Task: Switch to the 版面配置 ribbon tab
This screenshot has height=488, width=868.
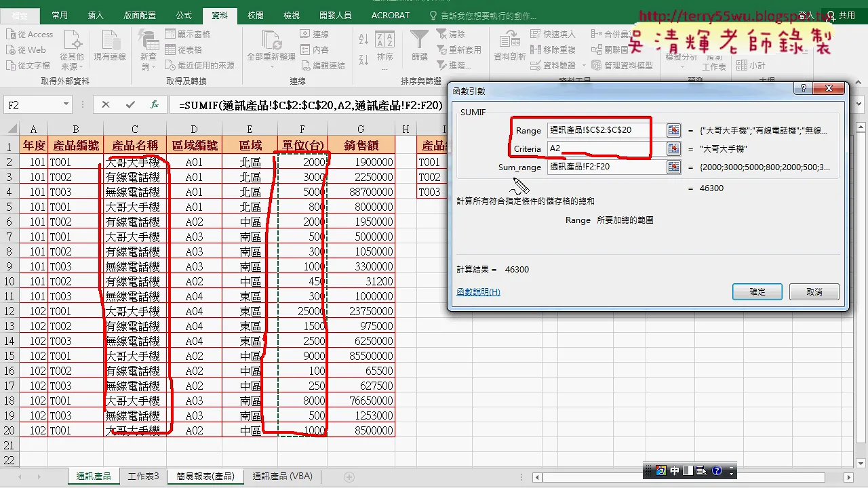Action: coord(139,15)
